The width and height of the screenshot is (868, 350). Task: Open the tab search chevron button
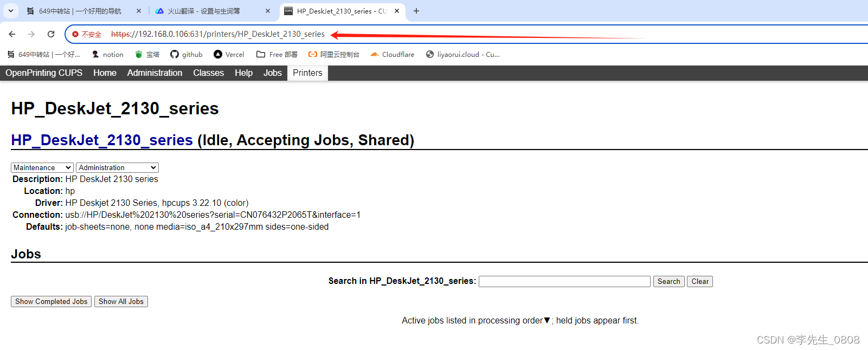[x=11, y=11]
